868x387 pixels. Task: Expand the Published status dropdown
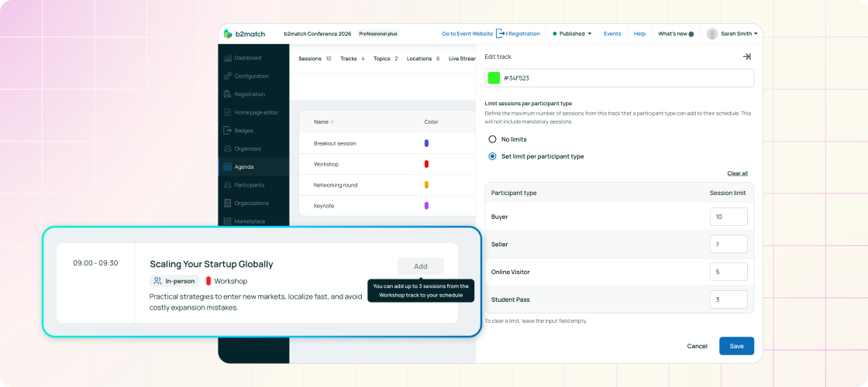point(572,34)
